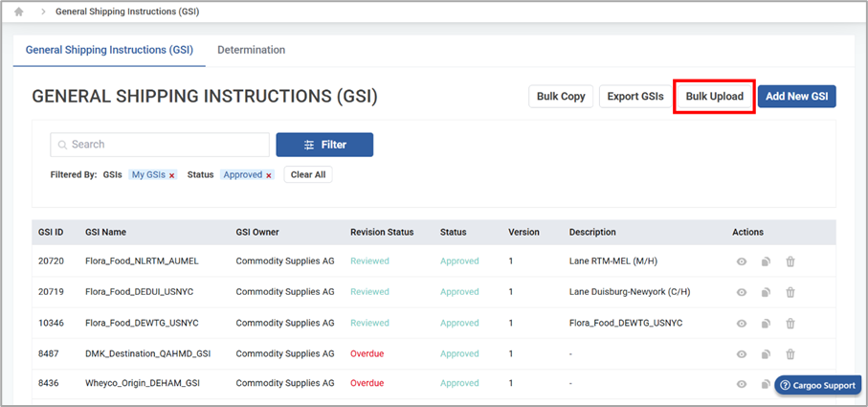
Task: Click GSI ID 10346
Action: point(51,323)
